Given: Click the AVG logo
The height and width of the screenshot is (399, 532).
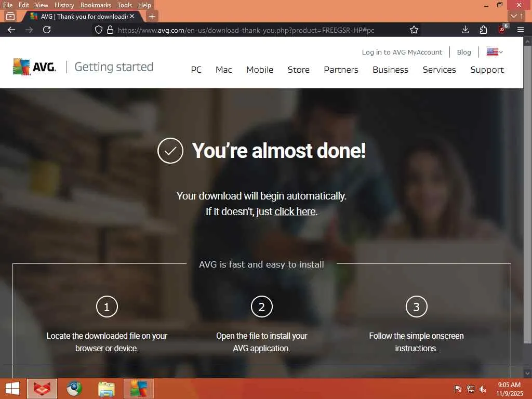Looking at the screenshot, I should [35, 66].
